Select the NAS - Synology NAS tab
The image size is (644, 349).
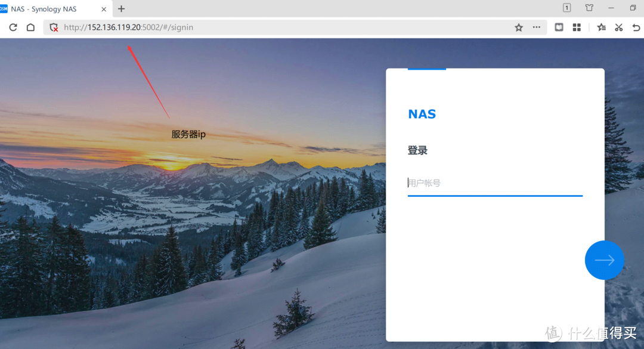48,9
